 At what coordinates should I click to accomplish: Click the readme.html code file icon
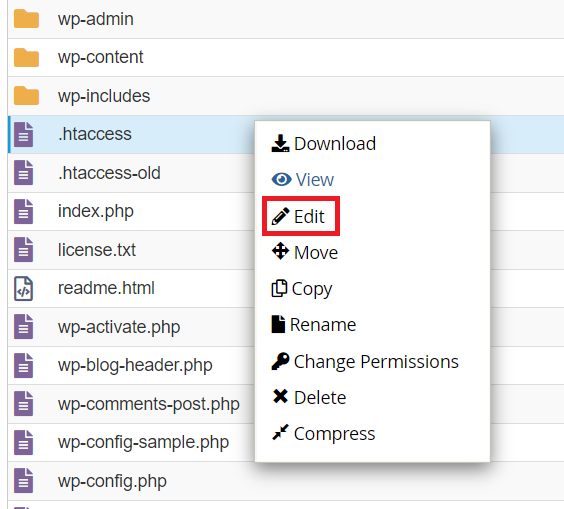tap(23, 288)
